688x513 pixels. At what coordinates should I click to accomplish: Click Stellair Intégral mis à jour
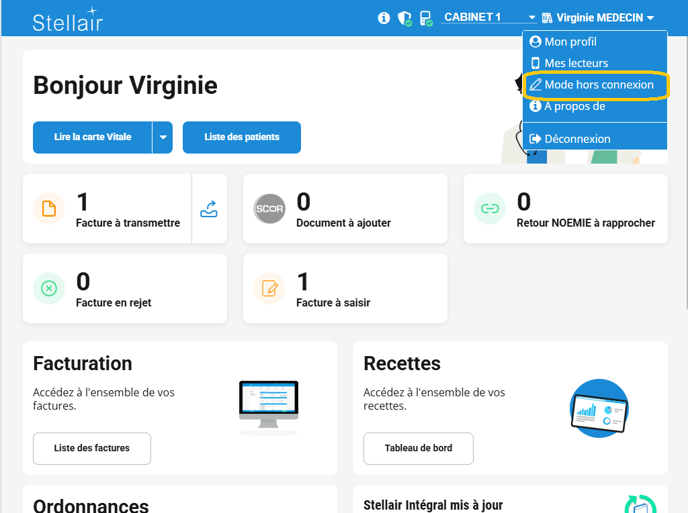pyautogui.click(x=433, y=505)
